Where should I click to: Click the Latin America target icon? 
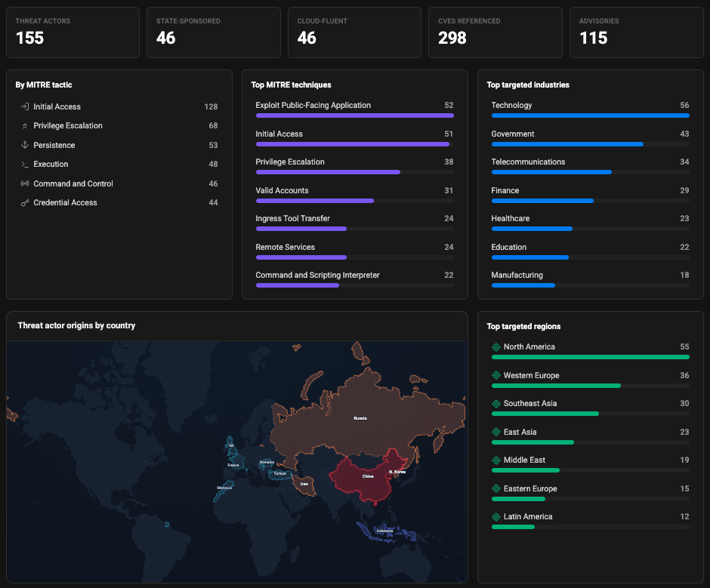click(x=496, y=517)
